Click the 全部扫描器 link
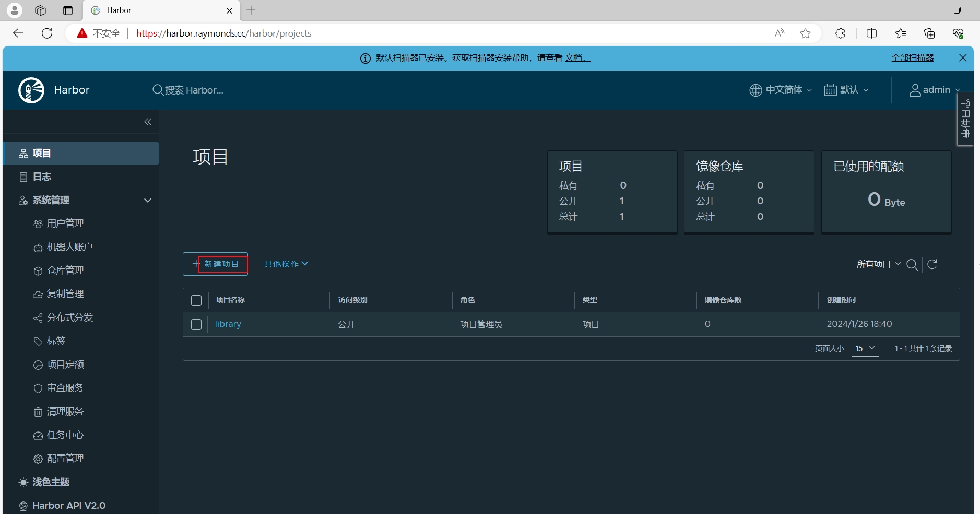Viewport: 980px width, 514px height. click(913, 58)
